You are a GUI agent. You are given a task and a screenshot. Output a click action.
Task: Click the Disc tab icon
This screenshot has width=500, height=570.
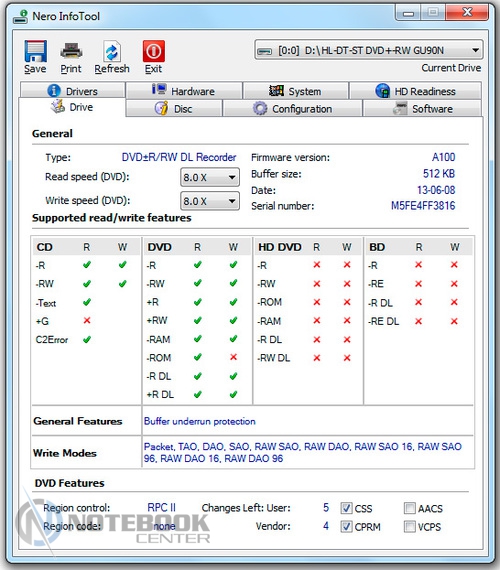tap(161, 108)
